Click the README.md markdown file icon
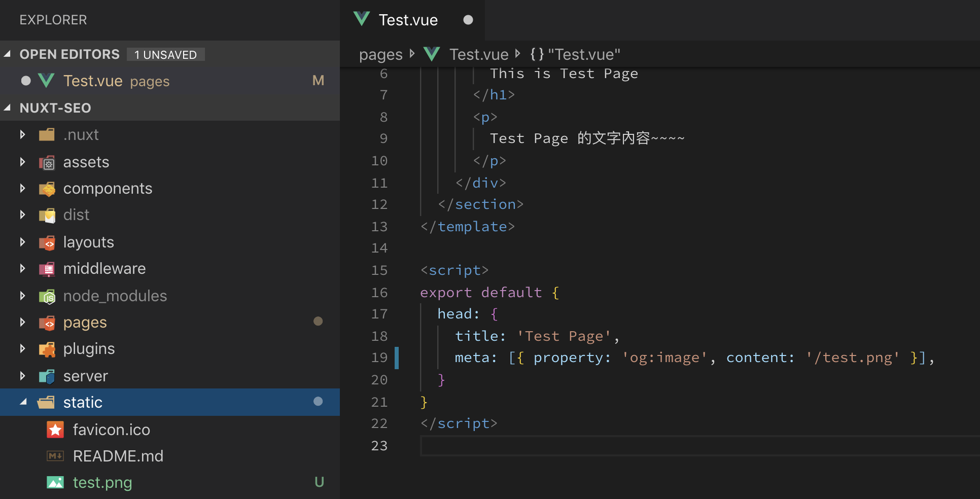980x499 pixels. coord(55,456)
